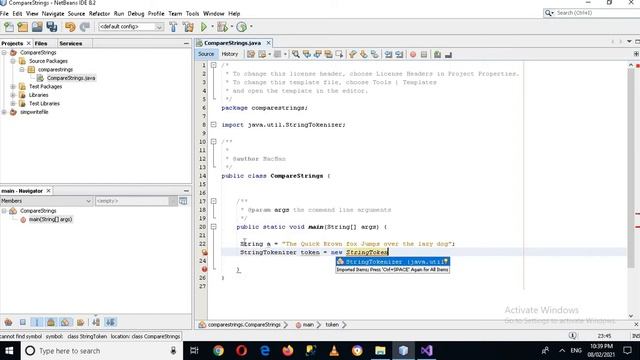Click the Redo arrow icon
The width and height of the screenshot is (640, 360).
[84, 27]
